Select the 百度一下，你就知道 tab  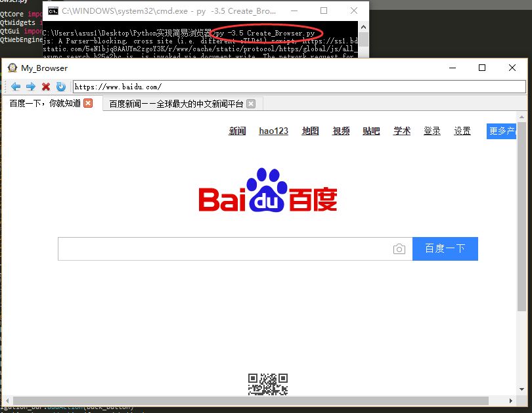(45, 103)
